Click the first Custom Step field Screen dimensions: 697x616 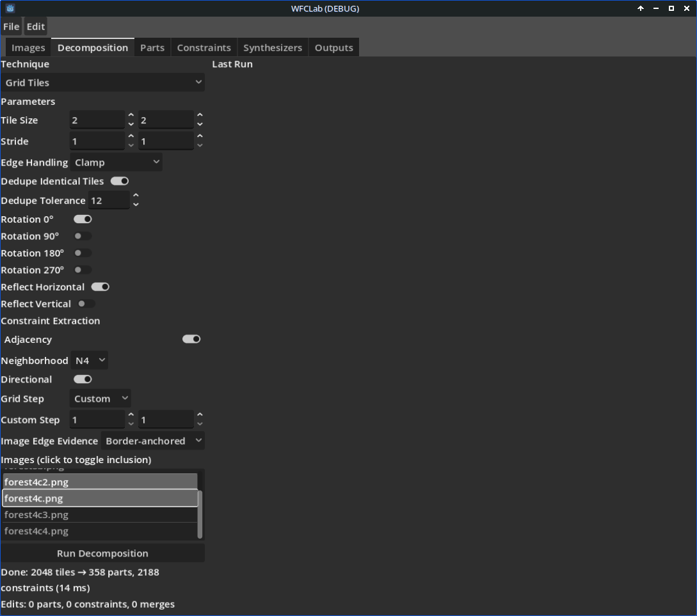pyautogui.click(x=97, y=420)
